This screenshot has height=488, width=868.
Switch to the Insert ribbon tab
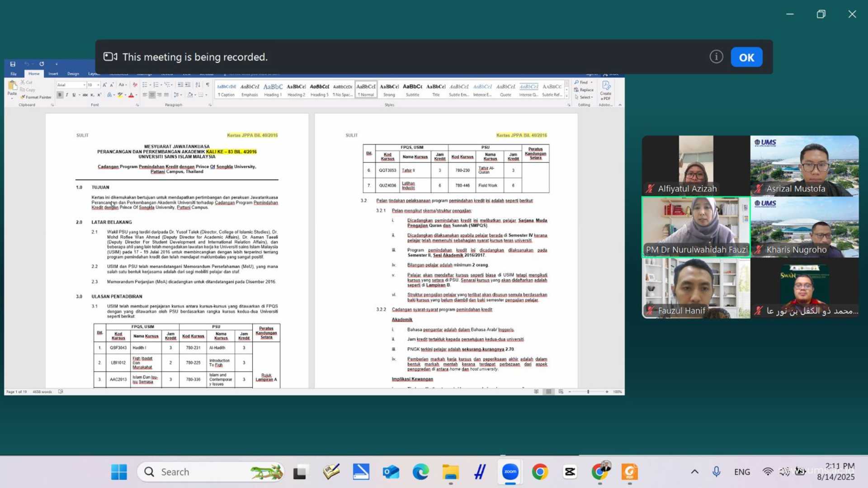(53, 74)
